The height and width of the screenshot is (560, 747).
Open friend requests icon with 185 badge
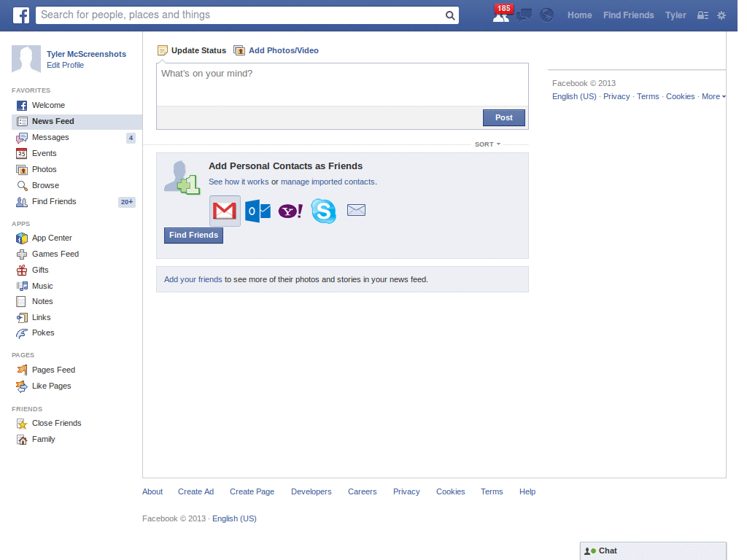(502, 15)
